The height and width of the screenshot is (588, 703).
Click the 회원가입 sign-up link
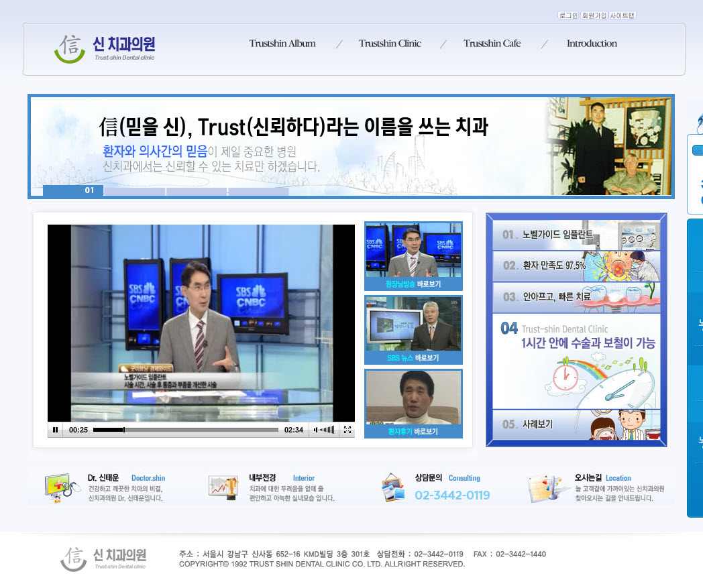594,15
